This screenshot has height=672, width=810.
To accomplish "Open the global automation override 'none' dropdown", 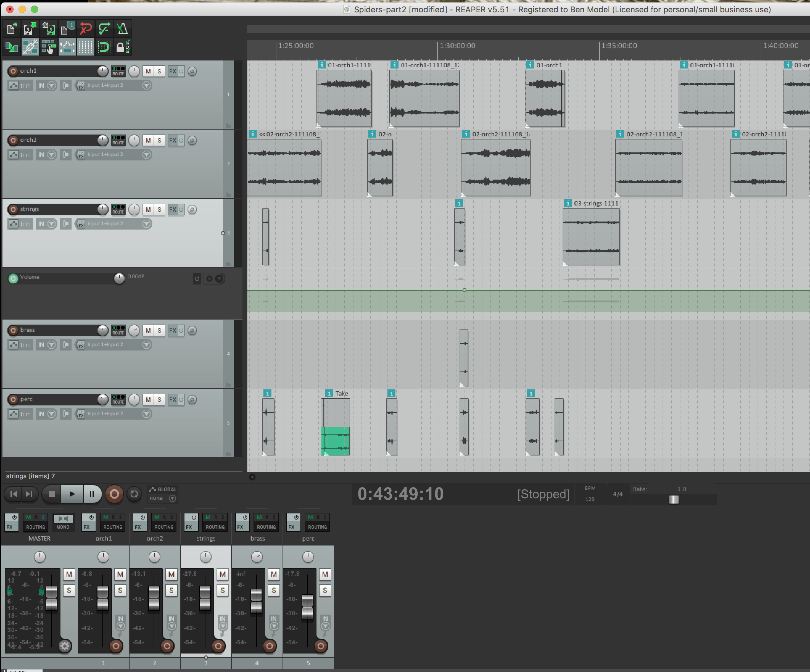I will click(x=162, y=498).
